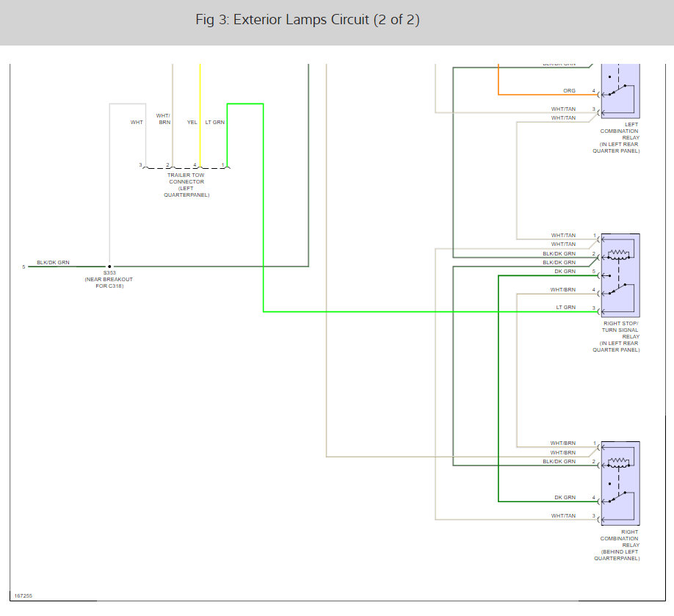The image size is (674, 616).
Task: Click pin number 1 on trailer tow connector
Action: tap(222, 165)
